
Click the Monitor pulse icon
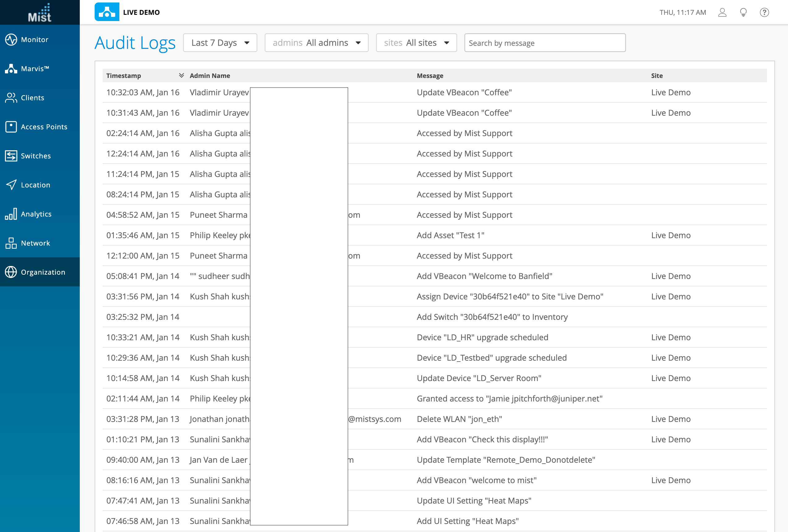[11, 39]
